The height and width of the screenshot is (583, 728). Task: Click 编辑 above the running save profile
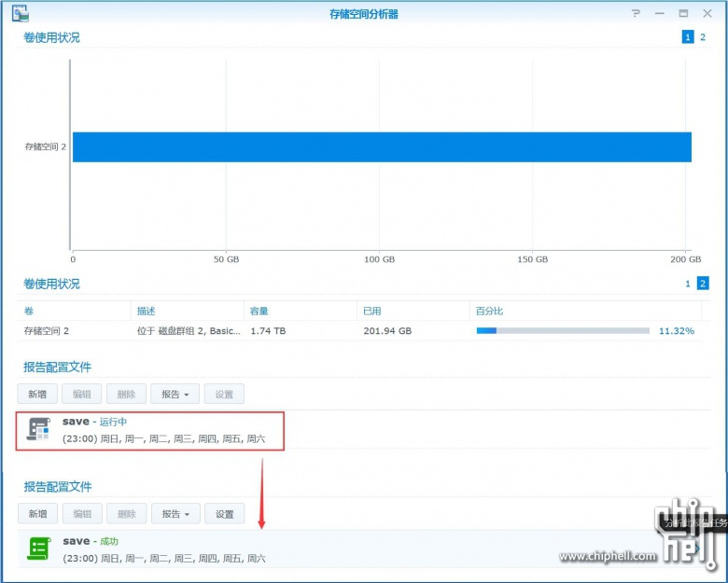[82, 394]
